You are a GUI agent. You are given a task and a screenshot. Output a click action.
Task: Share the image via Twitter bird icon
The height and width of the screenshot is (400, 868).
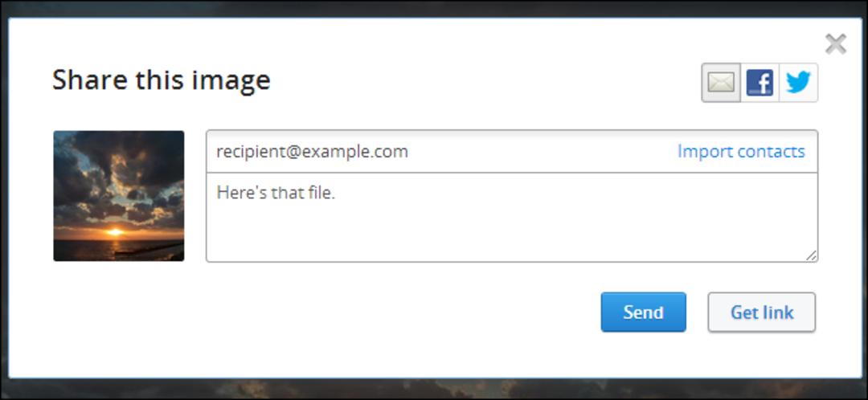click(x=798, y=83)
